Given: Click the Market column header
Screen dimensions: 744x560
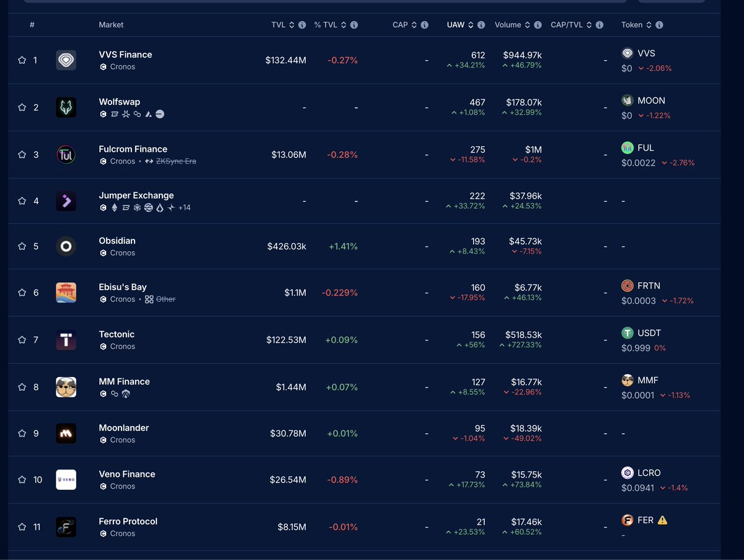Looking at the screenshot, I should click(111, 25).
